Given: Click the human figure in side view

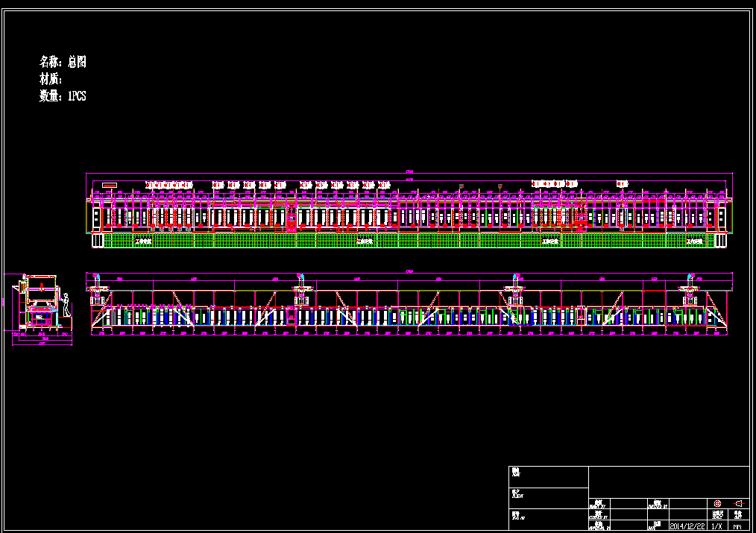Looking at the screenshot, I should [x=66, y=305].
